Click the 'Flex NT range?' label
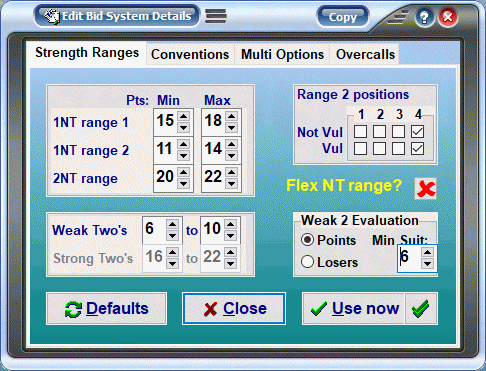This screenshot has width=486, height=371. pos(344,185)
